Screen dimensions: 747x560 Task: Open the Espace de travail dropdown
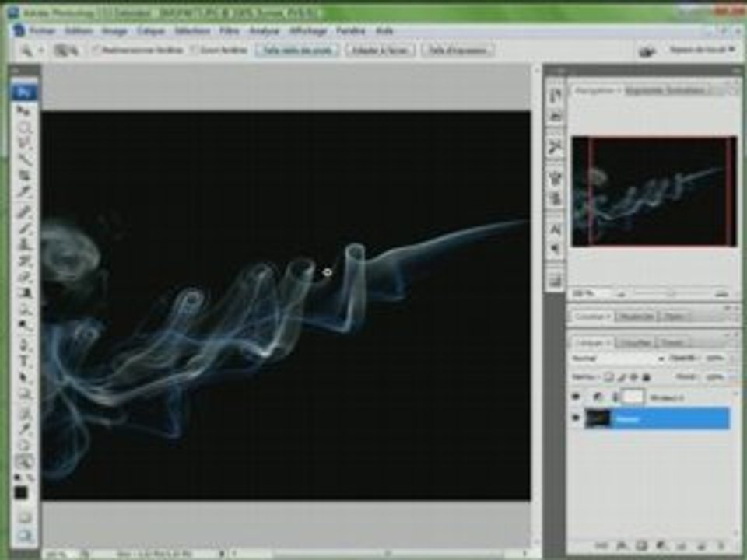(x=702, y=50)
